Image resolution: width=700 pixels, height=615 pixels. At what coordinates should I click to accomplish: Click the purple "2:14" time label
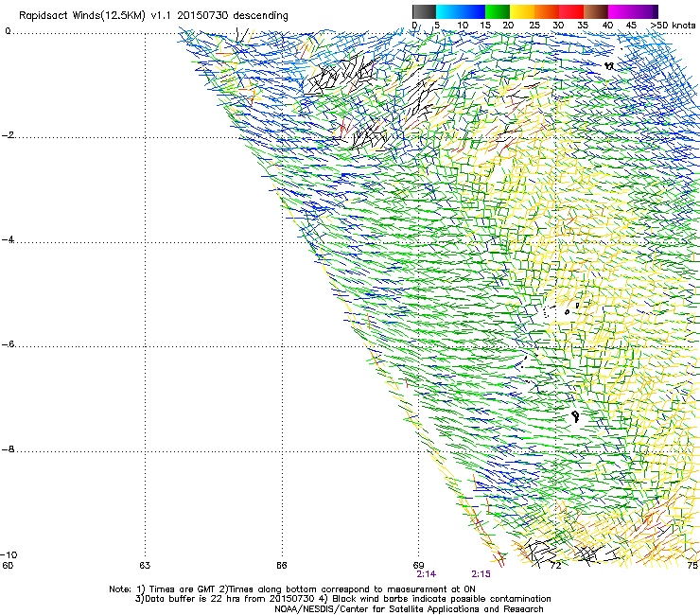click(x=427, y=574)
